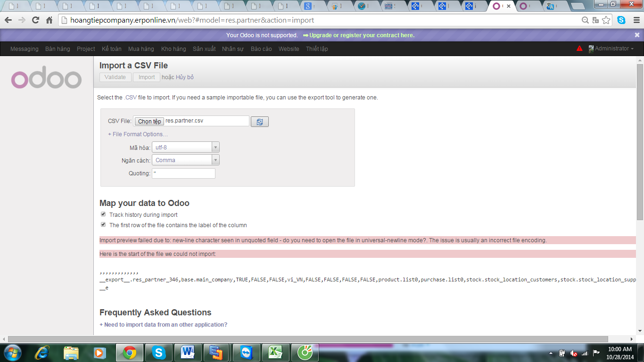
Task: Open the Nhân sự menu
Action: (x=233, y=49)
